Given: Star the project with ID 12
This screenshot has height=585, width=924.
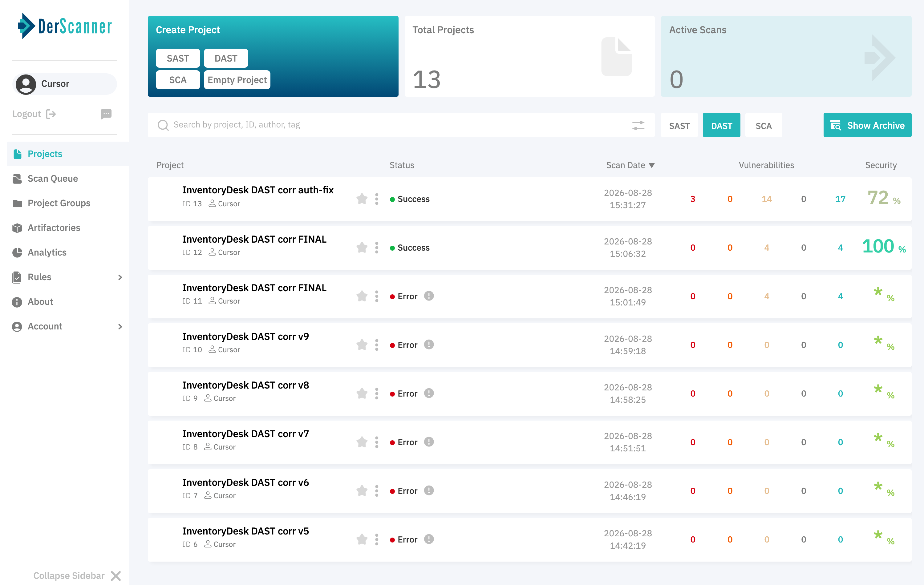Looking at the screenshot, I should (362, 248).
